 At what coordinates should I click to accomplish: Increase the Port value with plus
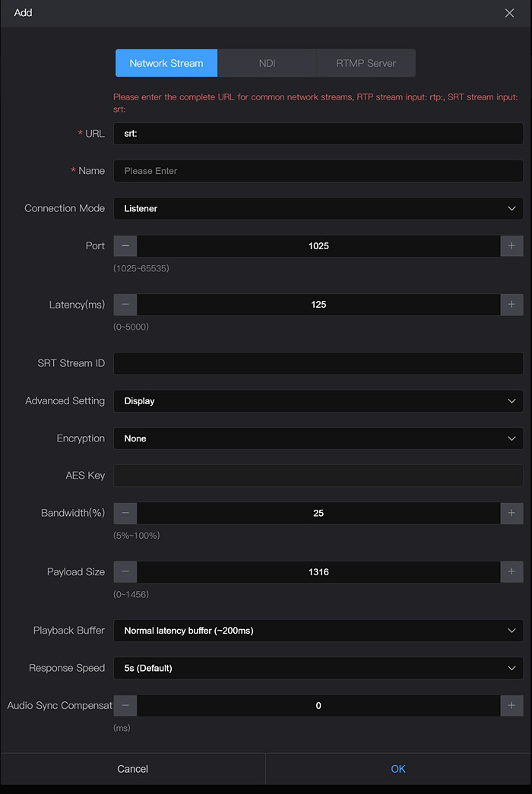[x=511, y=246]
